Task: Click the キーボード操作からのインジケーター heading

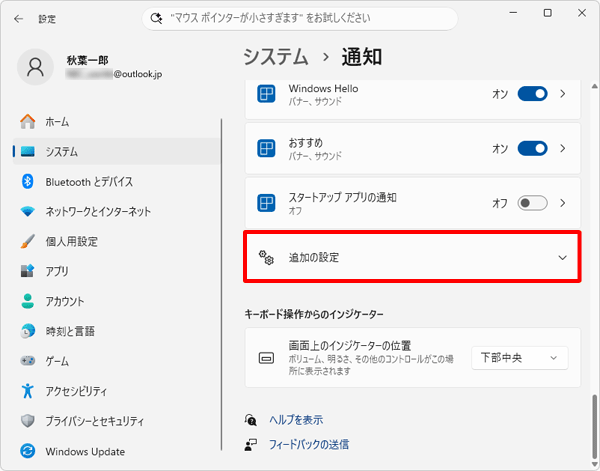Action: pyautogui.click(x=314, y=314)
